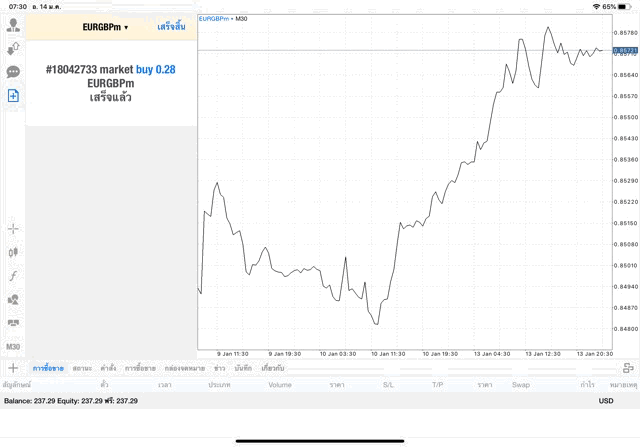Screen dimensions: 640x447
Task: Select the new order document icon
Action: point(13,96)
